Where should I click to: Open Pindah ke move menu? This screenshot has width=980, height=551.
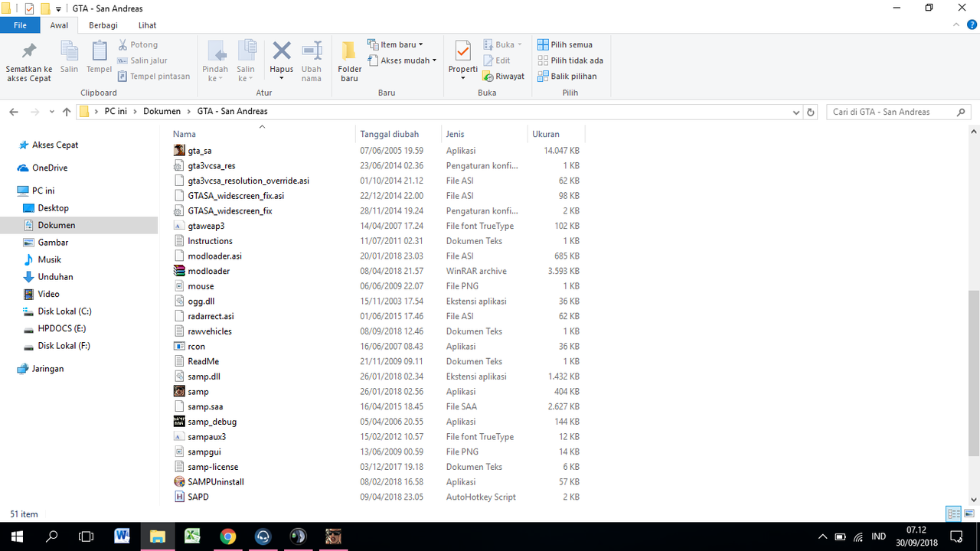(x=215, y=61)
